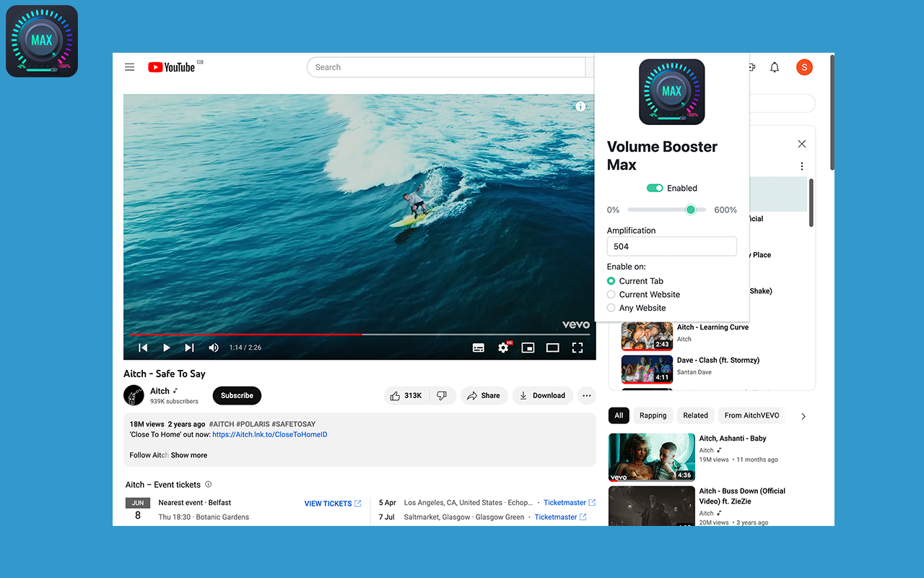This screenshot has height=578, width=924.
Task: Select the Rapping filter chip
Action: pyautogui.click(x=653, y=415)
